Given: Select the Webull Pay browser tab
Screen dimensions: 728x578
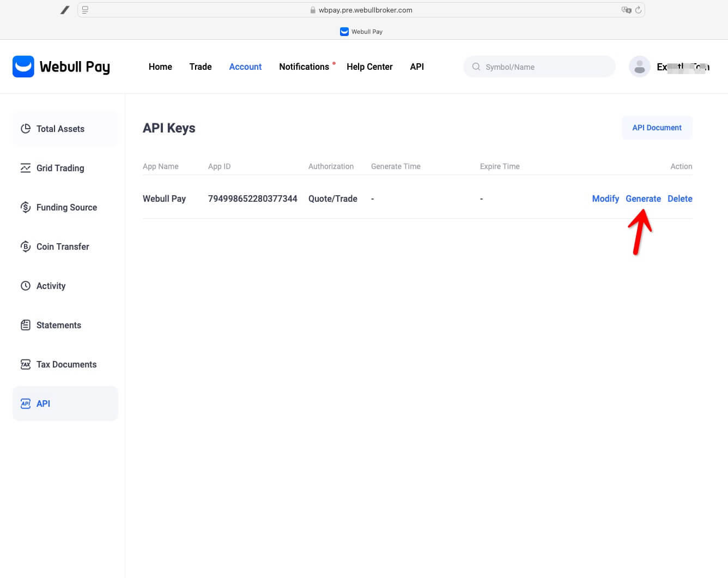Looking at the screenshot, I should click(361, 32).
